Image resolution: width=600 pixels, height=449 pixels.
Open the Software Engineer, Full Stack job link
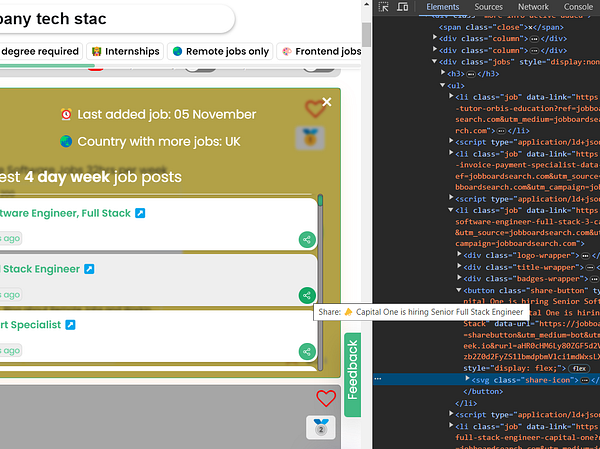[x=65, y=213]
